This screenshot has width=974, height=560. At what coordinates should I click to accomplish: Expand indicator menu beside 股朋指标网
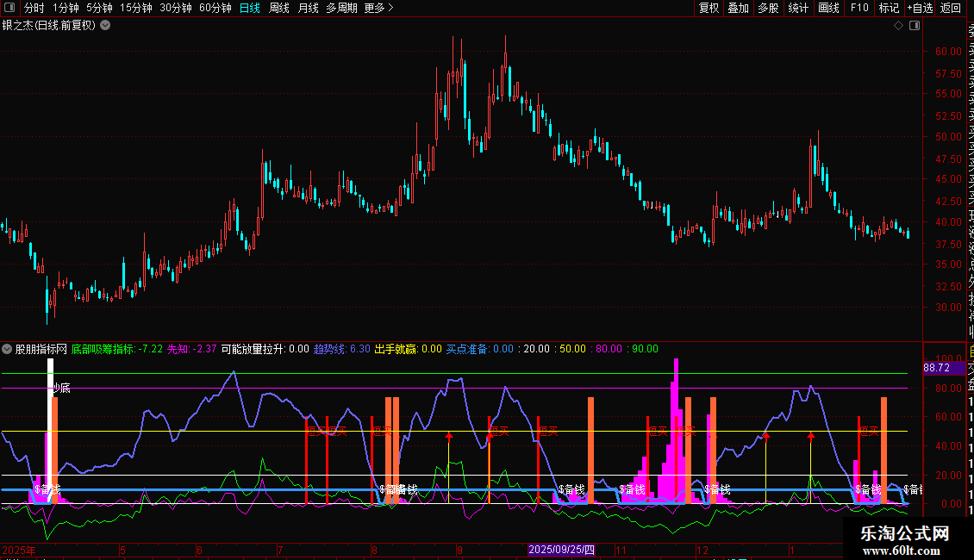(8, 349)
